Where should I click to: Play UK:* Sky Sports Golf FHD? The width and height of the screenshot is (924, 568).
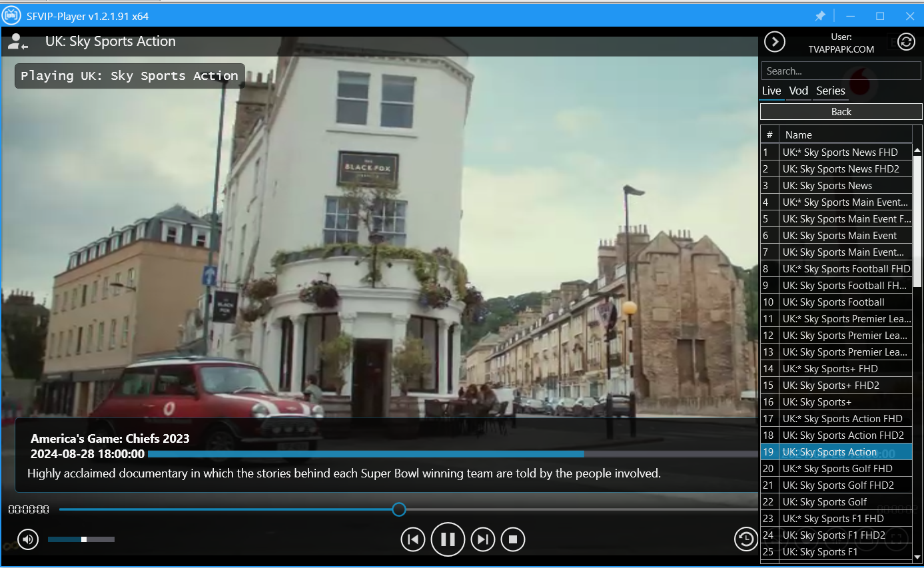(836, 469)
